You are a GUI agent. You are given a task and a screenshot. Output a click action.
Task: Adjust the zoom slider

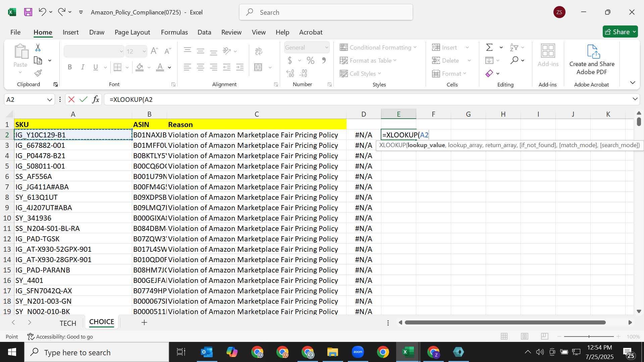[589, 336]
